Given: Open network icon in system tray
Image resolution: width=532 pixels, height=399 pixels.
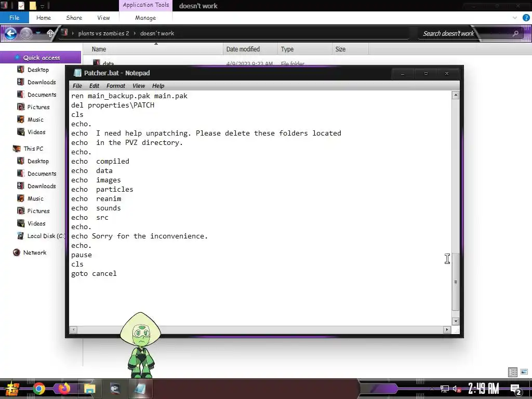Looking at the screenshot, I should pos(445,389).
